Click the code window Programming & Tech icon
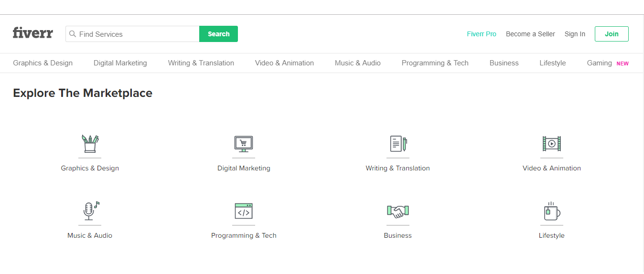Image resolution: width=644 pixels, height=274 pixels. (x=244, y=211)
